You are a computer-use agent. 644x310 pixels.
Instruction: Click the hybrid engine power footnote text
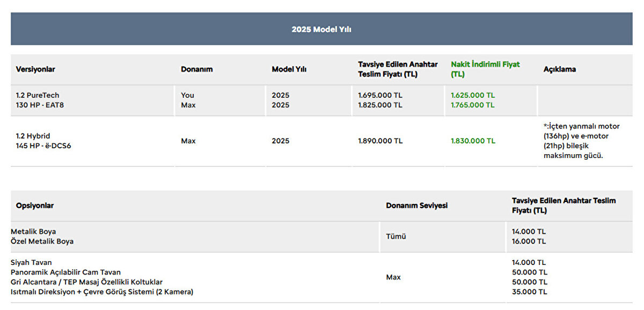point(581,141)
